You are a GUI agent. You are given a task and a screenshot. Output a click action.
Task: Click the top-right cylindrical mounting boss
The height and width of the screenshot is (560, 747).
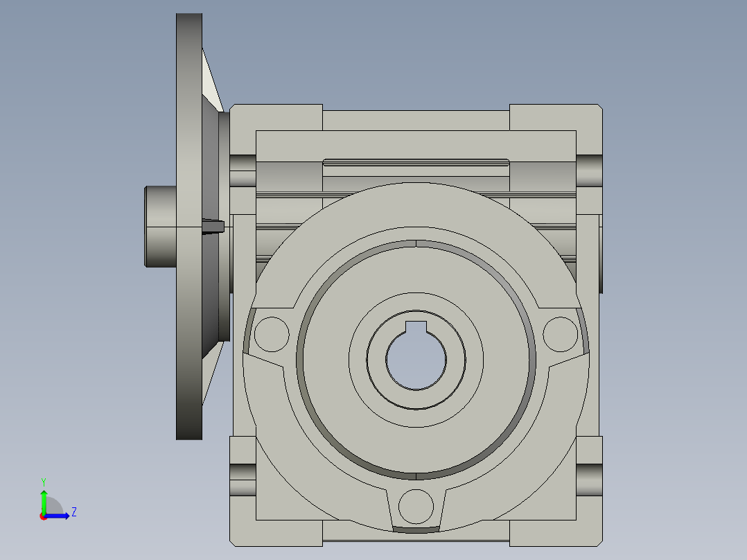tap(588, 170)
